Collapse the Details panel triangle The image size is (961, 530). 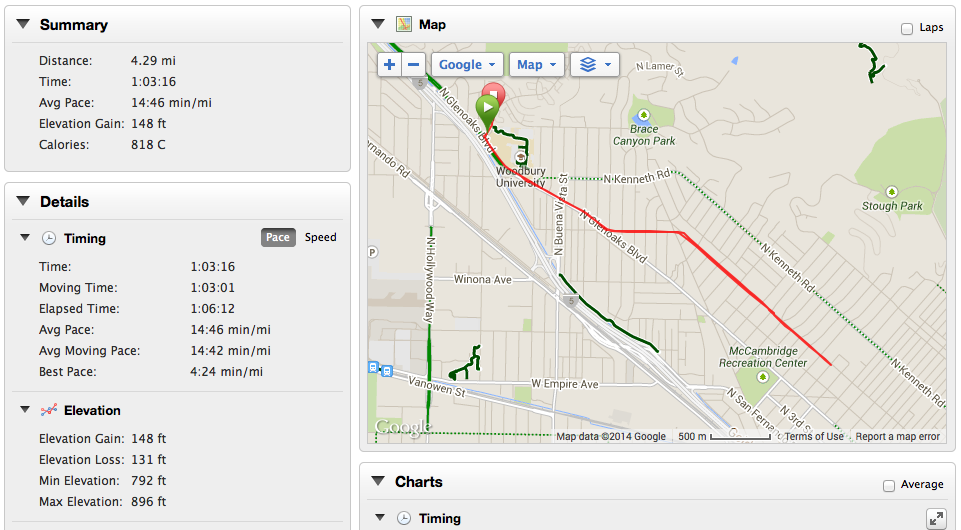tap(23, 201)
